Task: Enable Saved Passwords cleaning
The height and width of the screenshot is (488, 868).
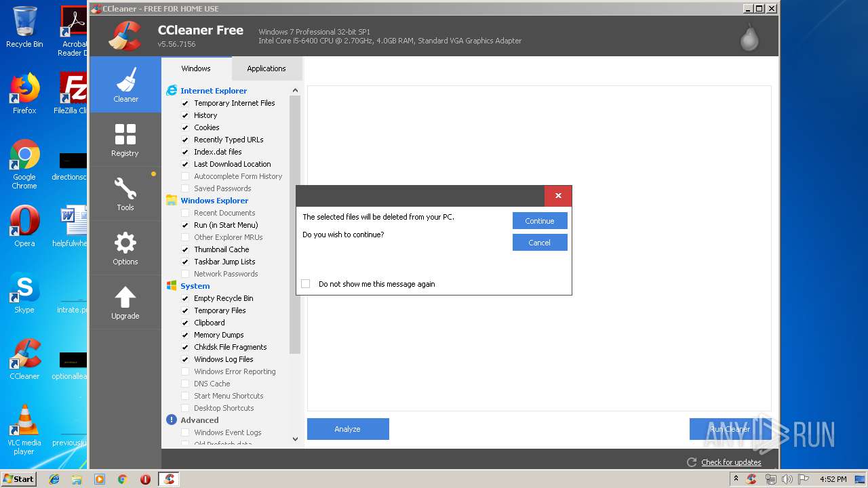Action: tap(185, 188)
